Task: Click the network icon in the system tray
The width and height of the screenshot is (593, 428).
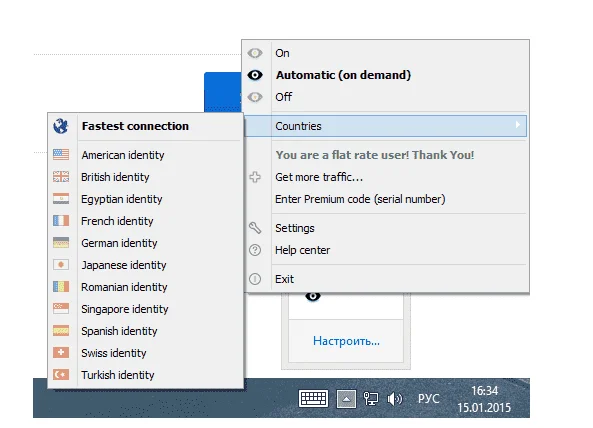Action: point(370,399)
